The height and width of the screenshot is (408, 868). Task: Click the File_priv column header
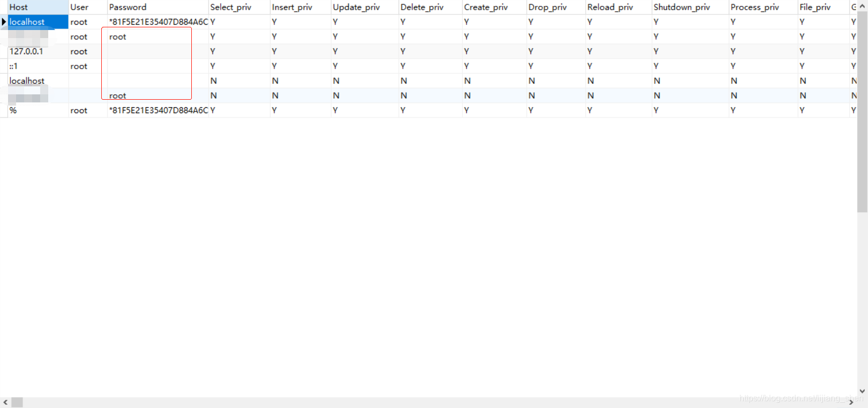(x=823, y=7)
